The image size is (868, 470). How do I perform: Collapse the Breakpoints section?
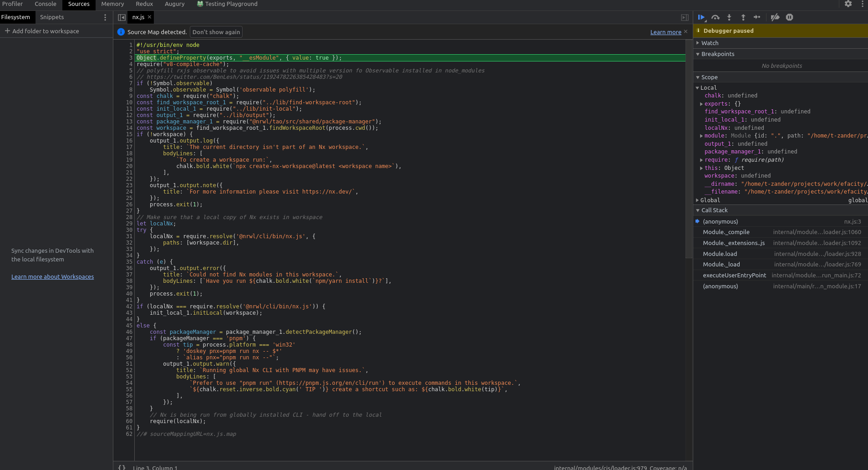780,54
